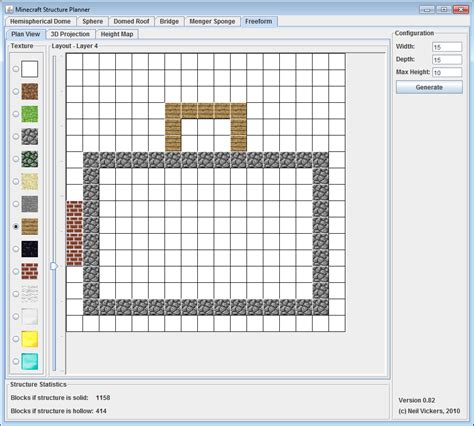This screenshot has width=474, height=426.
Task: Click the Width input field
Action: [x=447, y=47]
